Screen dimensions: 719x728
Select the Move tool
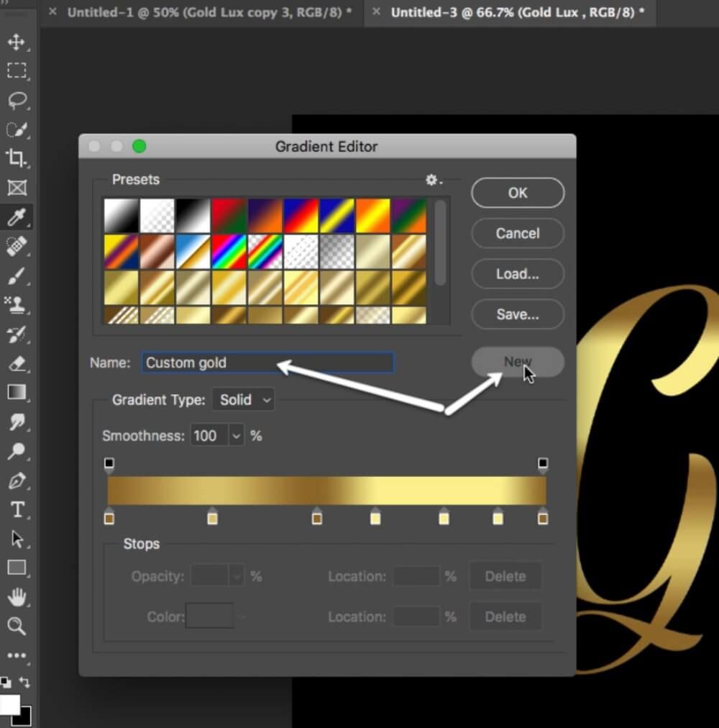(17, 42)
